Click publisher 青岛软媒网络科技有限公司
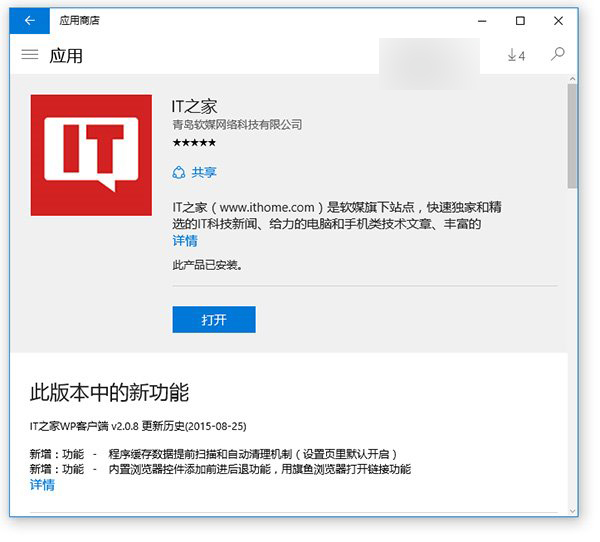This screenshot has height=542, width=600. click(237, 125)
